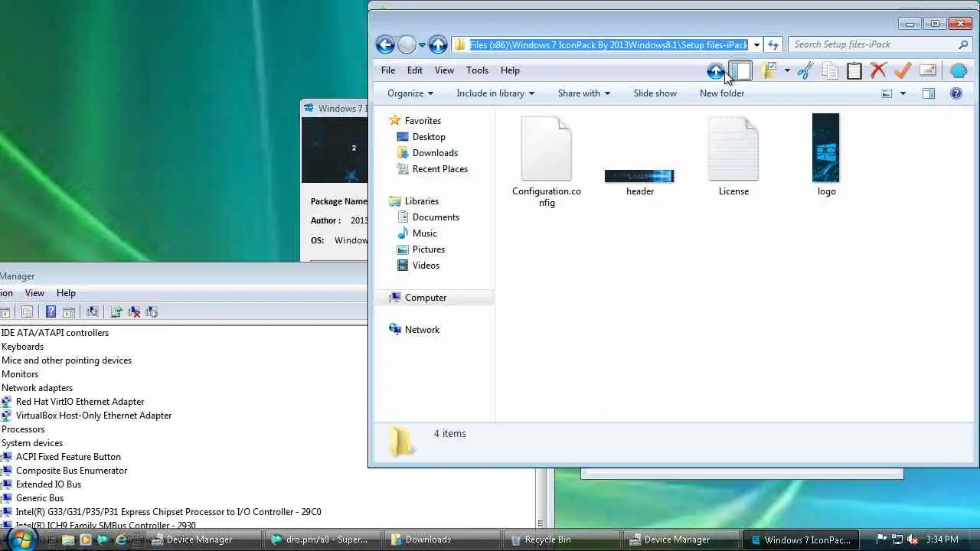Click the New folder button
Image resolution: width=980 pixels, height=551 pixels.
(722, 93)
